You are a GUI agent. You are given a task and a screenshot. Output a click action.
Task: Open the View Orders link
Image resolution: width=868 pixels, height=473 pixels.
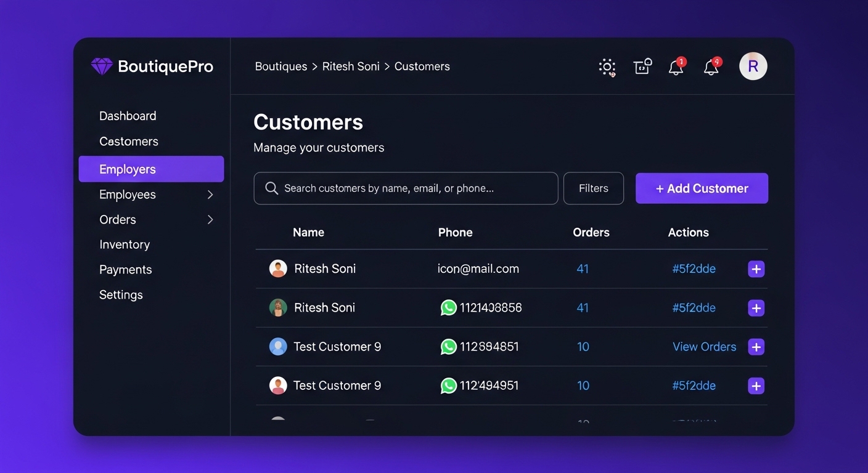(704, 347)
